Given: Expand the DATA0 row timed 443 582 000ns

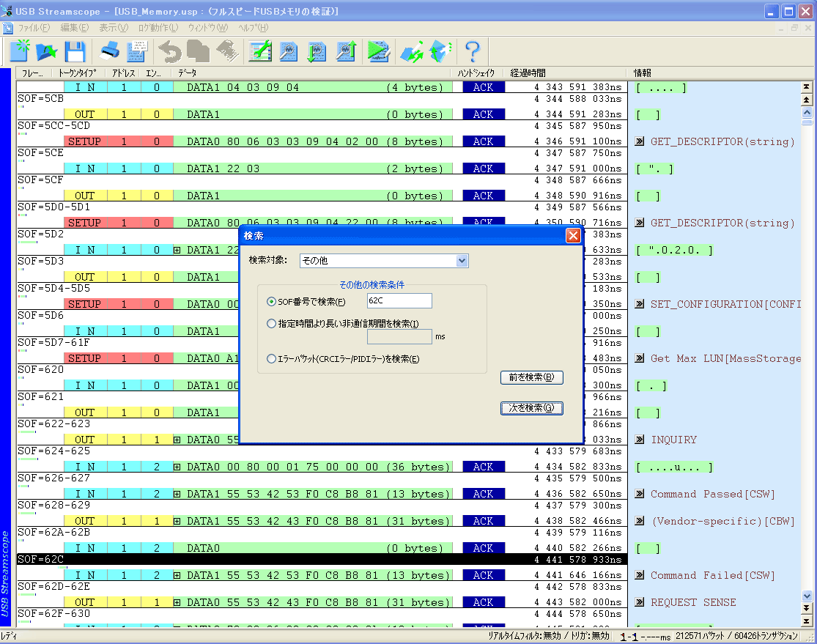Looking at the screenshot, I should click(x=177, y=602).
